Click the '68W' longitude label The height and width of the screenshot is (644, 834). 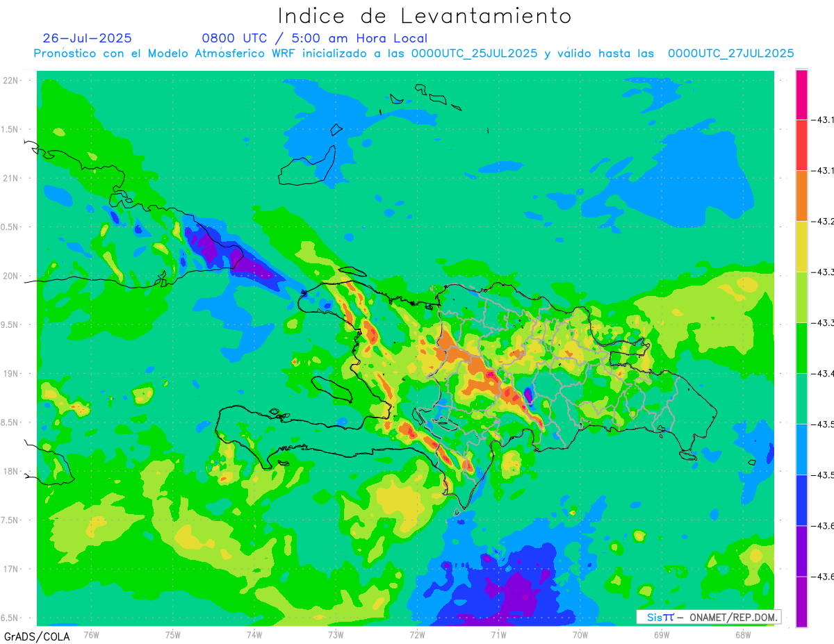coord(743,635)
